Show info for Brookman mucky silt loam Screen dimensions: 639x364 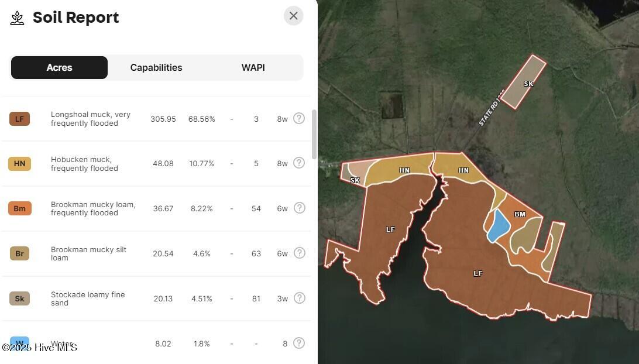[x=299, y=253]
